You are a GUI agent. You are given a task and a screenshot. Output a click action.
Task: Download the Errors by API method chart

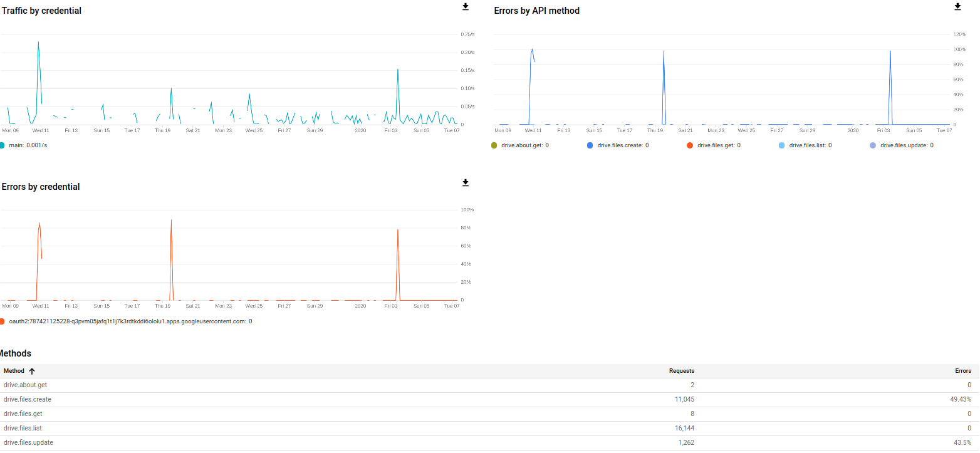[957, 7]
